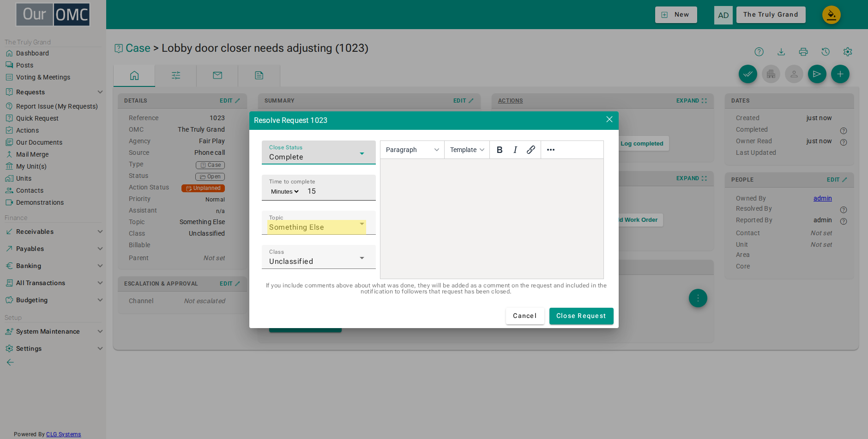The image size is (868, 439).
Task: Open the Template dropdown
Action: (x=467, y=150)
